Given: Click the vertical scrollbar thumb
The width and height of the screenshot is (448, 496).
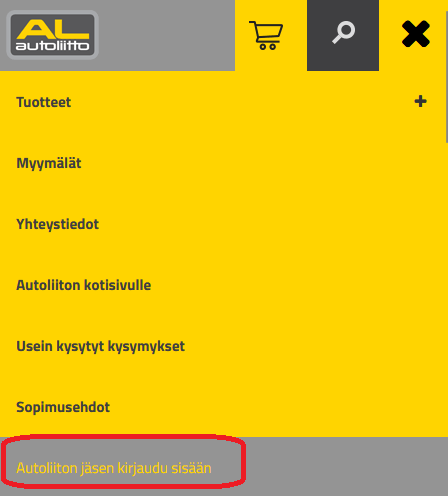Looking at the screenshot, I should coord(447,77).
